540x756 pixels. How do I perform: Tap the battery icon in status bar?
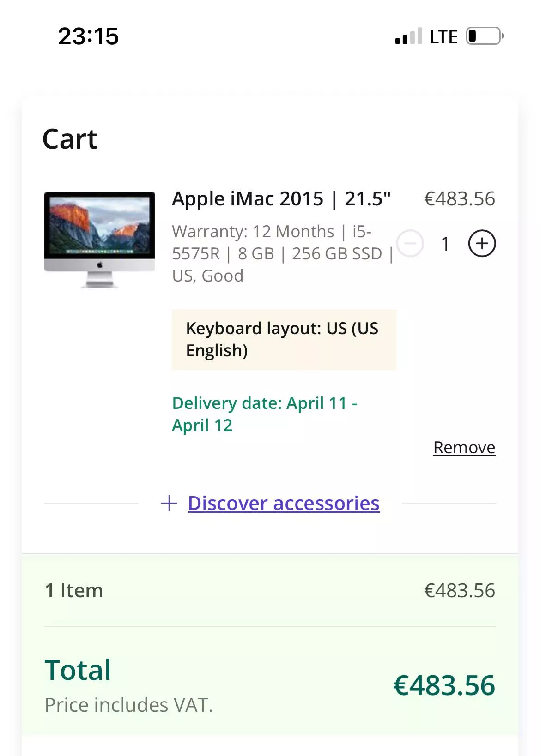pos(485,36)
